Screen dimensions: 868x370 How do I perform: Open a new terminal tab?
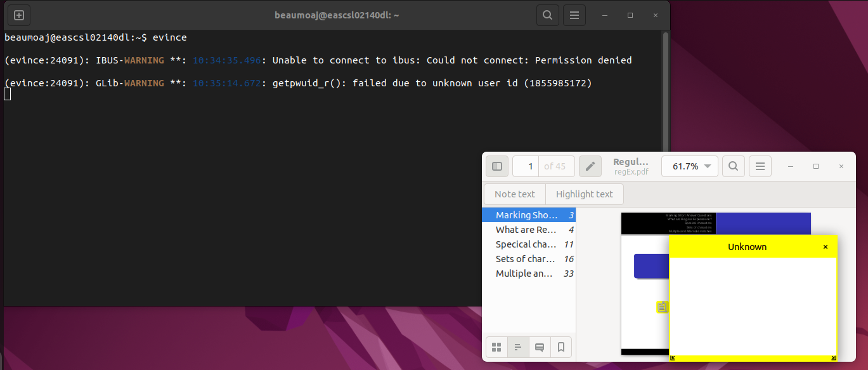pyautogui.click(x=19, y=15)
